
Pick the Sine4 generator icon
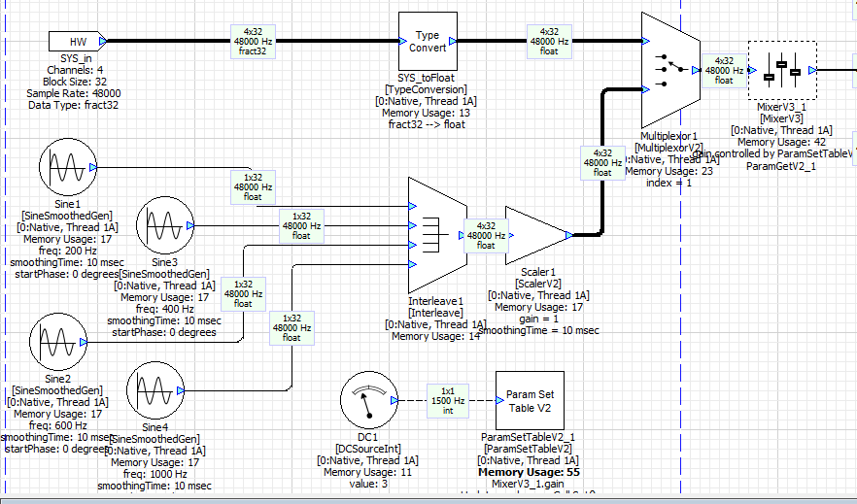(x=155, y=390)
